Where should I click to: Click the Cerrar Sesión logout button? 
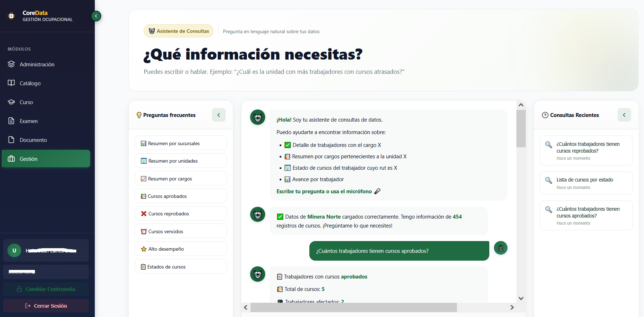pos(46,306)
